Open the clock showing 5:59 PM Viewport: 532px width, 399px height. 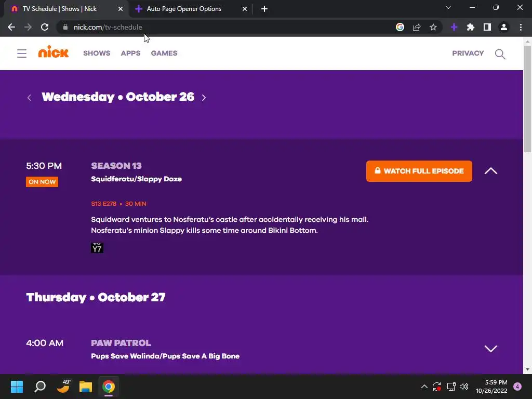(491, 387)
